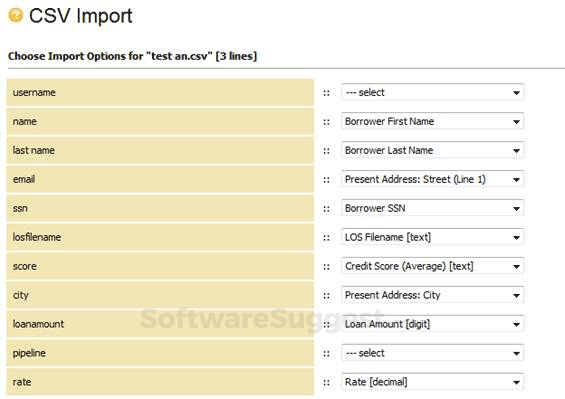The height and width of the screenshot is (399, 565).
Task: Click the CSV Import page heading
Action: [x=81, y=16]
